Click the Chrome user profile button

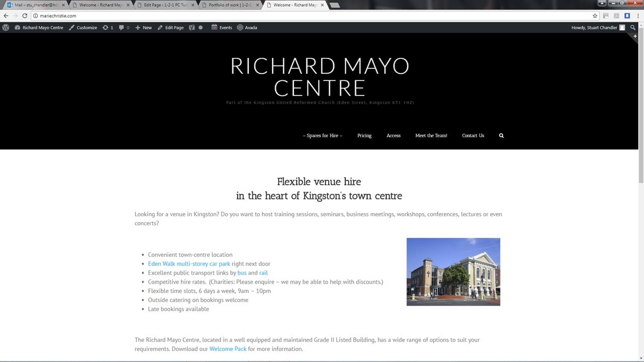[602, 3]
